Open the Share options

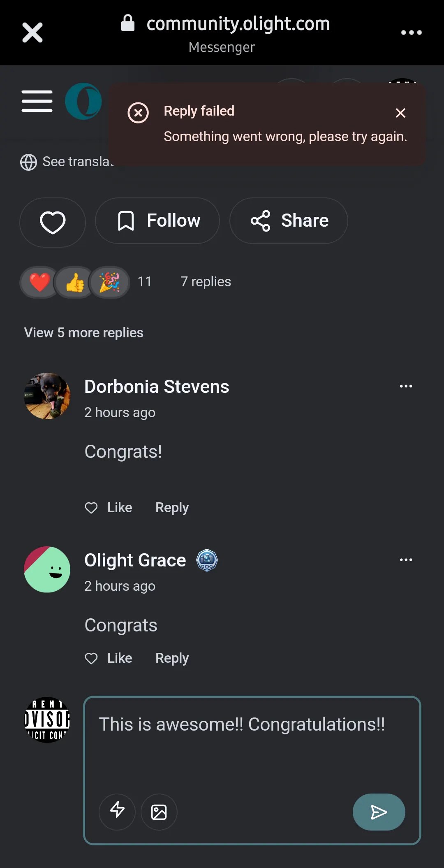pos(289,221)
